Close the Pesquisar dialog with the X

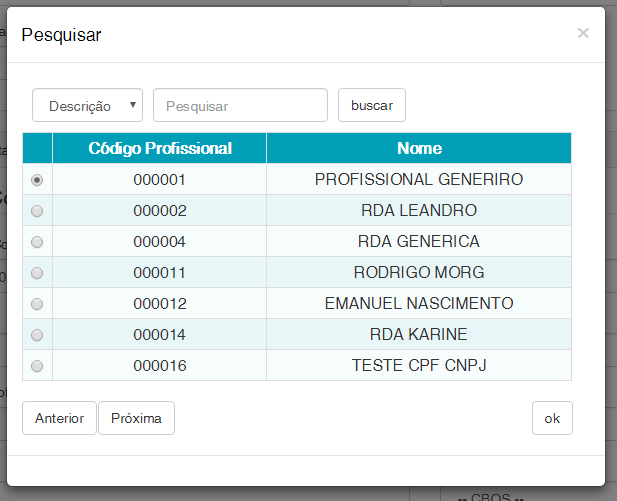(x=583, y=33)
